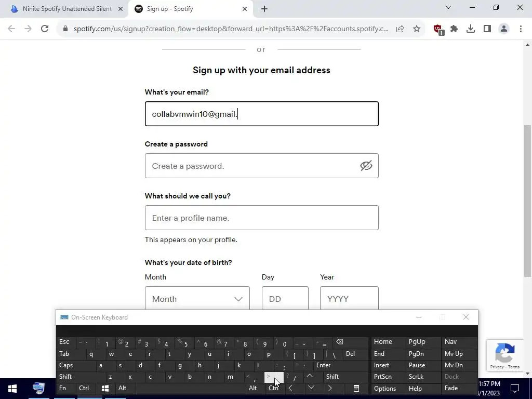Open the share page icon in address bar
The height and width of the screenshot is (399, 532).
(400, 29)
